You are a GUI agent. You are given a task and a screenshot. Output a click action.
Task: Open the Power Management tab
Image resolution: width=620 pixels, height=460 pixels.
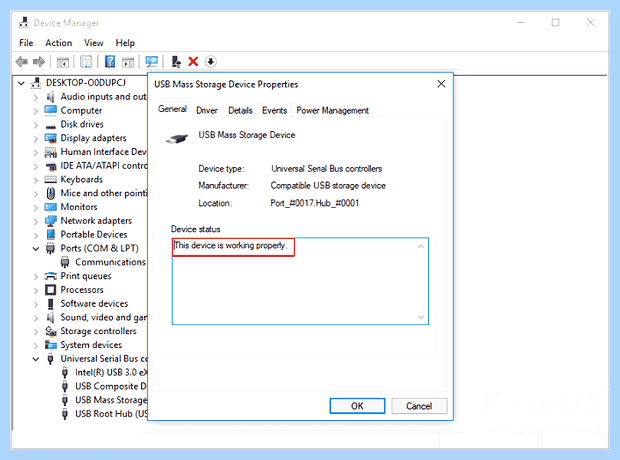333,110
